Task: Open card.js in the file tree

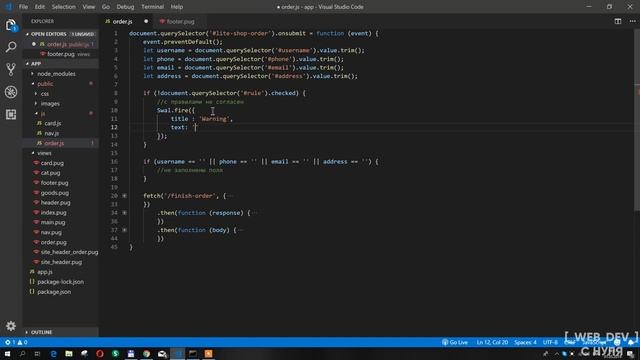Action: (53, 123)
